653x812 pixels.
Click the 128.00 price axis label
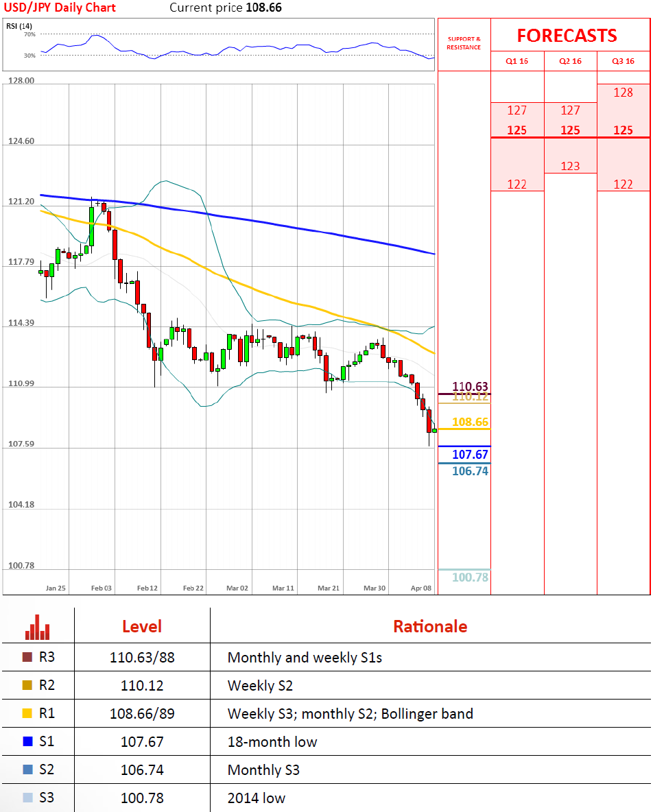21,80
